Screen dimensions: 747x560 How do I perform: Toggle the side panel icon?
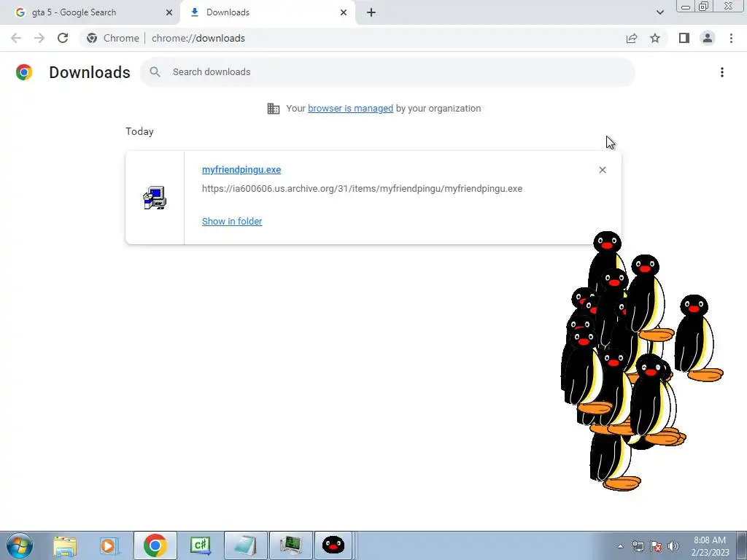pyautogui.click(x=684, y=38)
